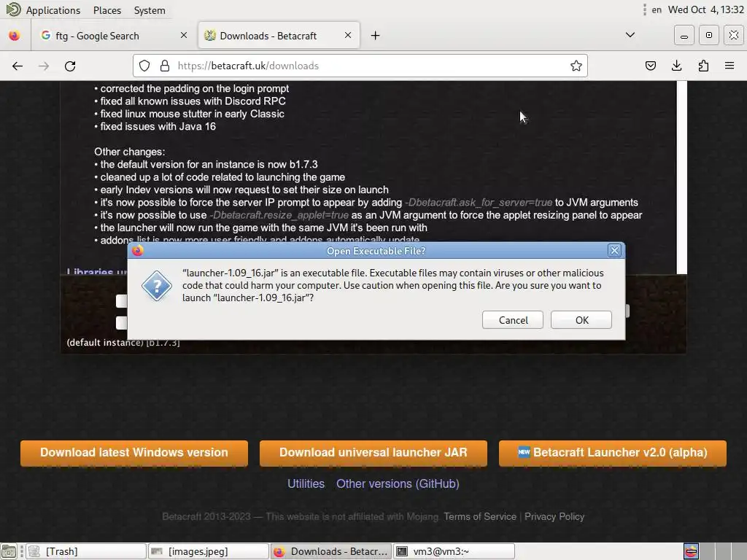This screenshot has width=747, height=560.
Task: Open Firefox downloads panel
Action: (x=676, y=66)
